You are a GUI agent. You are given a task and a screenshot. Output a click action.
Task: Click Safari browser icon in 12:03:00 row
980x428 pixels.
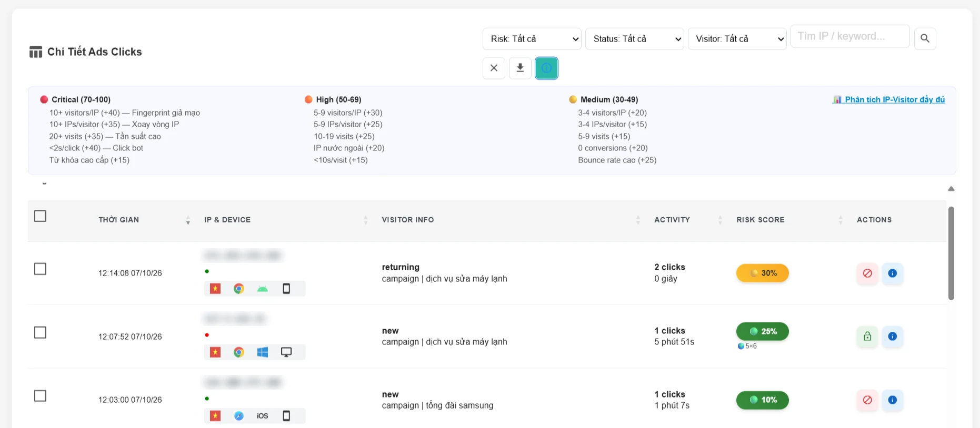(239, 416)
